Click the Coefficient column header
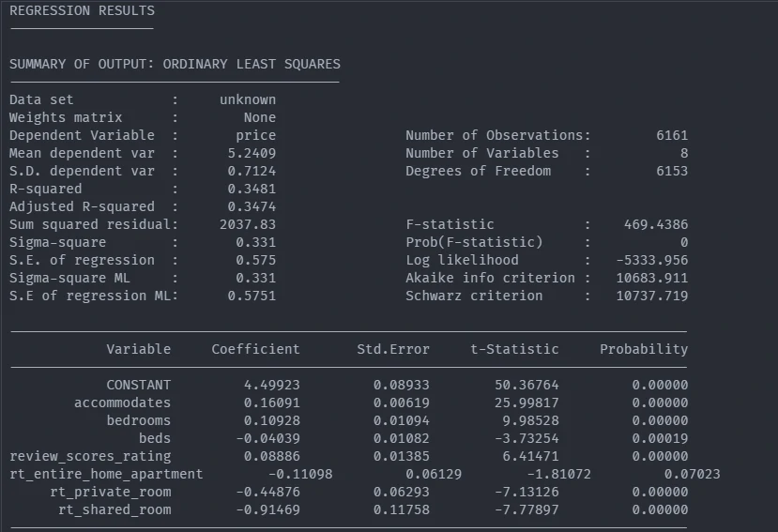Viewport: 778px width, 532px height. pos(255,349)
